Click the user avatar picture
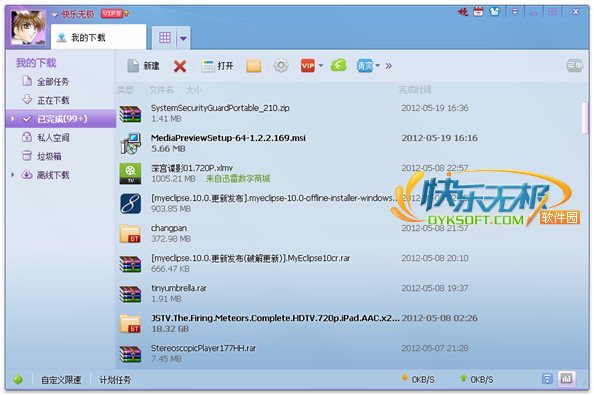594x395 pixels. point(28,29)
